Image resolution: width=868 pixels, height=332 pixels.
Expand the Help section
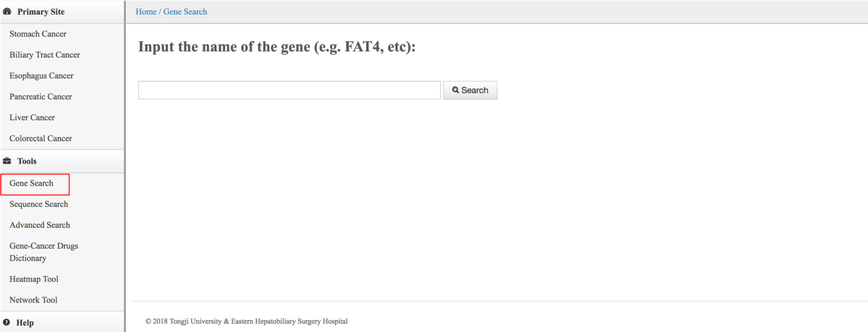coord(62,322)
